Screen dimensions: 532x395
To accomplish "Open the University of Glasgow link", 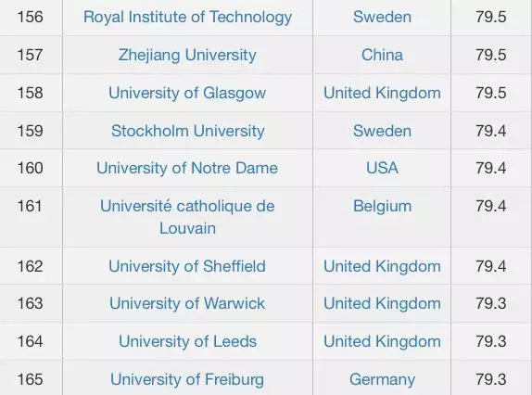I will 187,94.
